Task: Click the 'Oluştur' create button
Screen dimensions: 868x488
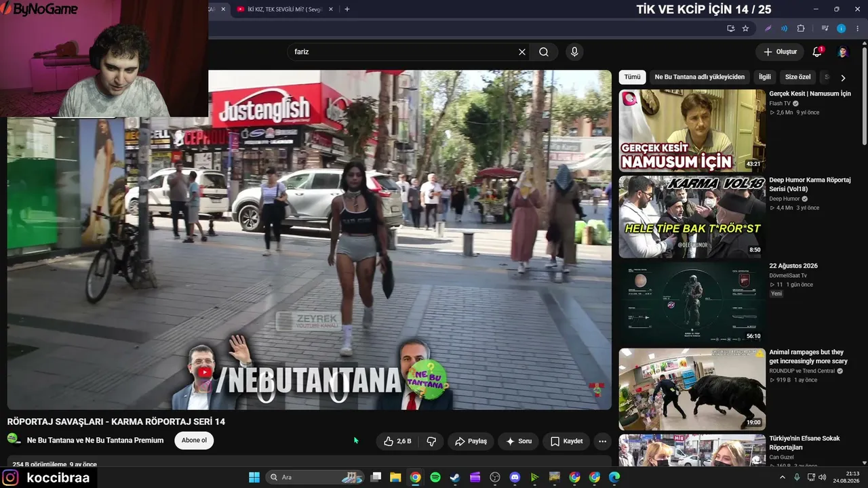Action: [x=781, y=52]
